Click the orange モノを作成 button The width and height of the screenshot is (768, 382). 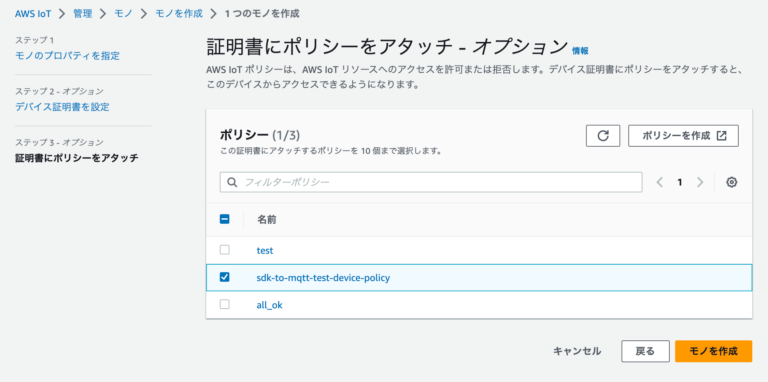pos(713,351)
